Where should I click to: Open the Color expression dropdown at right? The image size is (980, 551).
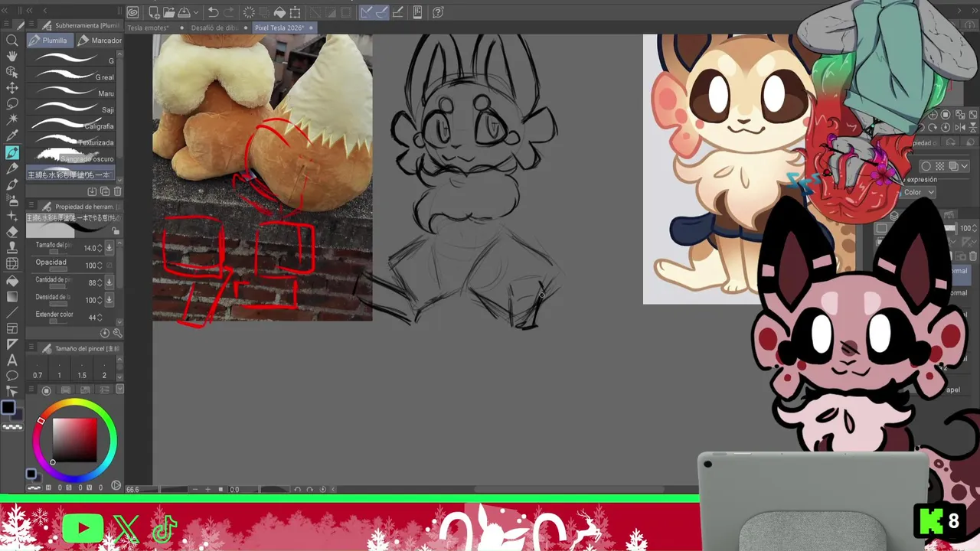(919, 192)
